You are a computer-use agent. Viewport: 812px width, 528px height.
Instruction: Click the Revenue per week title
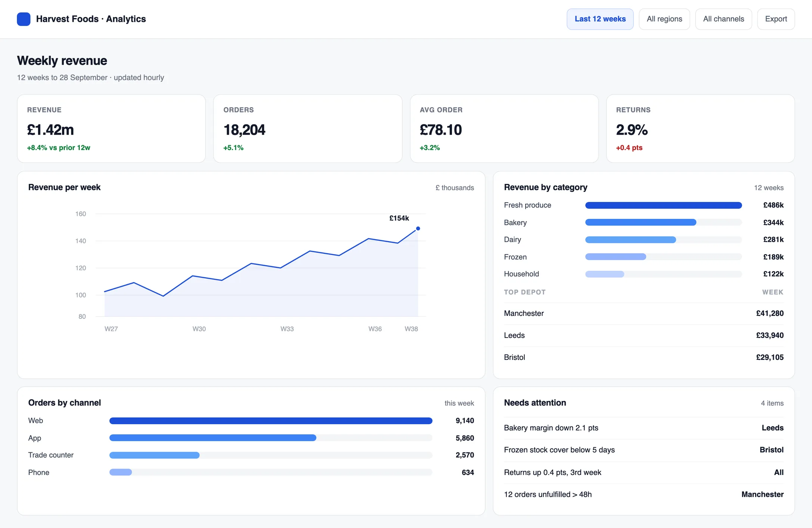(x=64, y=187)
